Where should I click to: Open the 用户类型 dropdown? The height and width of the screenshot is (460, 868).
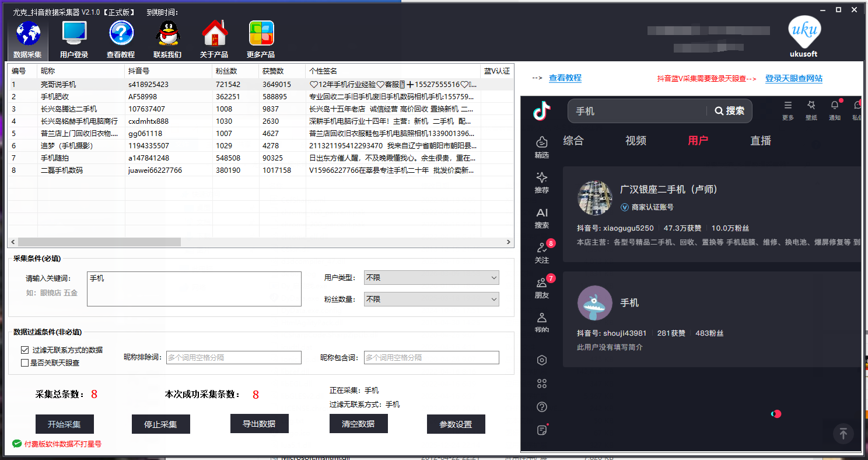click(x=431, y=277)
